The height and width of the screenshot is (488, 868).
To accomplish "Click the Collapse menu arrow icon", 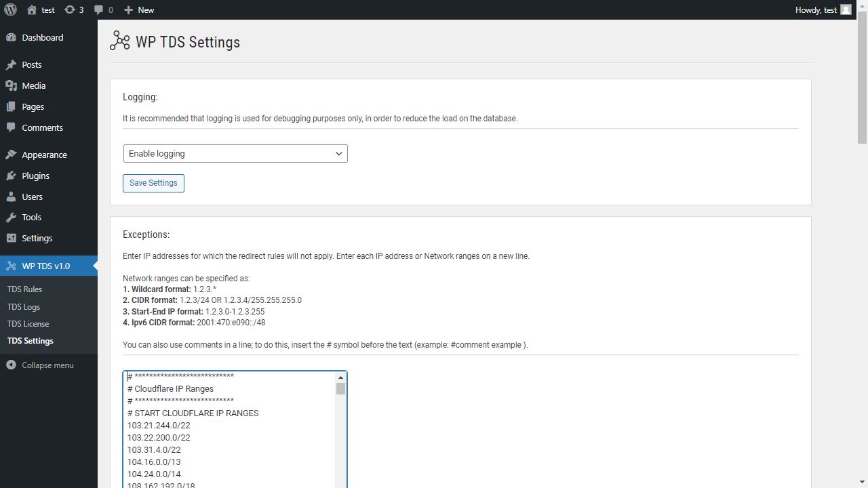I will point(11,365).
